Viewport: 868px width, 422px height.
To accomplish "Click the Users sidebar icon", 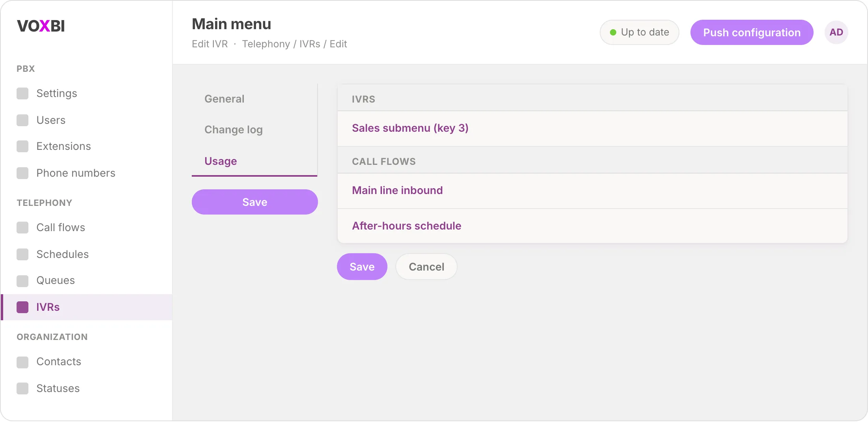I will pyautogui.click(x=22, y=120).
